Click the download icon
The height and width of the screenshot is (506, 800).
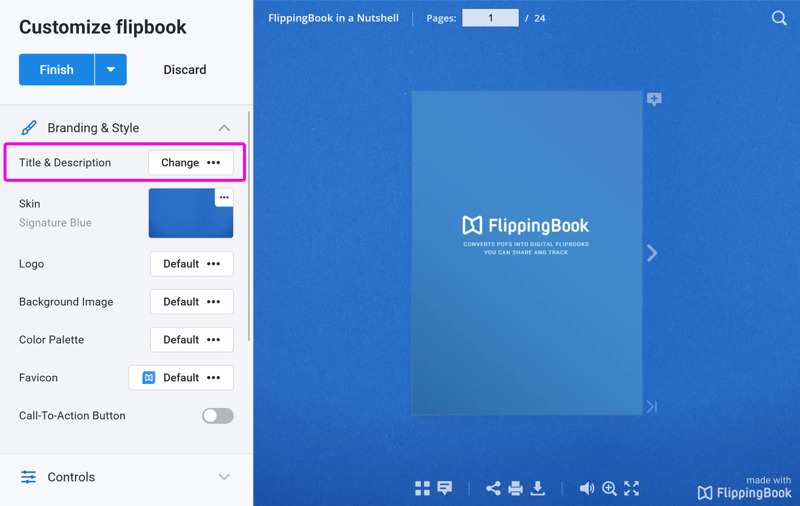point(537,488)
